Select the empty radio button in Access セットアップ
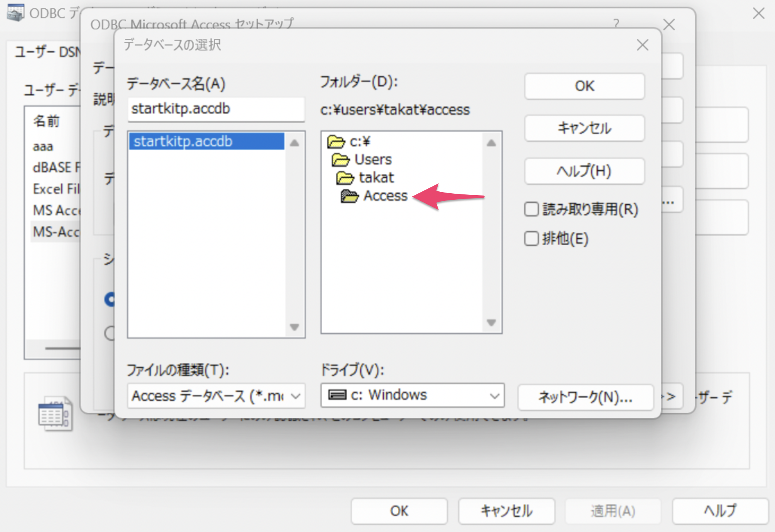 click(110, 333)
